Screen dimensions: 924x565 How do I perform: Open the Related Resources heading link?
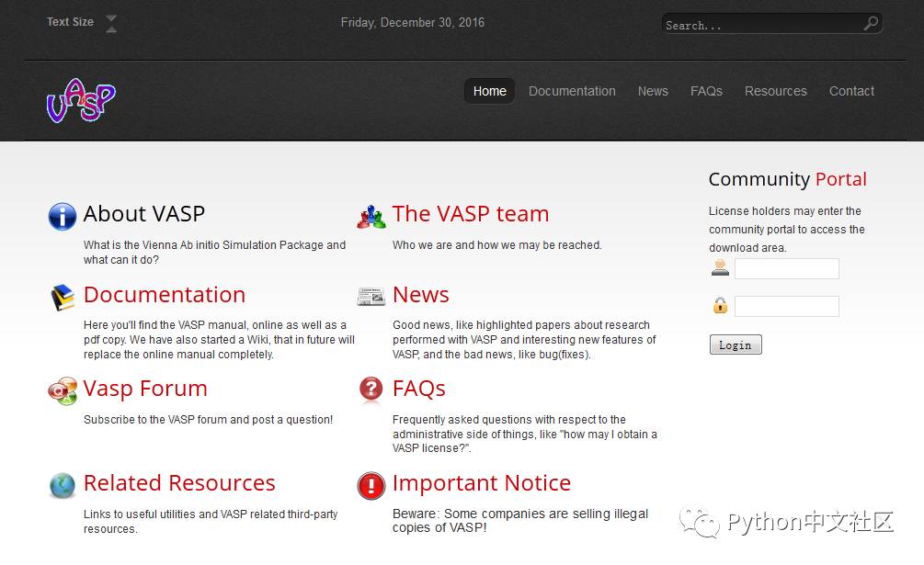pos(179,482)
